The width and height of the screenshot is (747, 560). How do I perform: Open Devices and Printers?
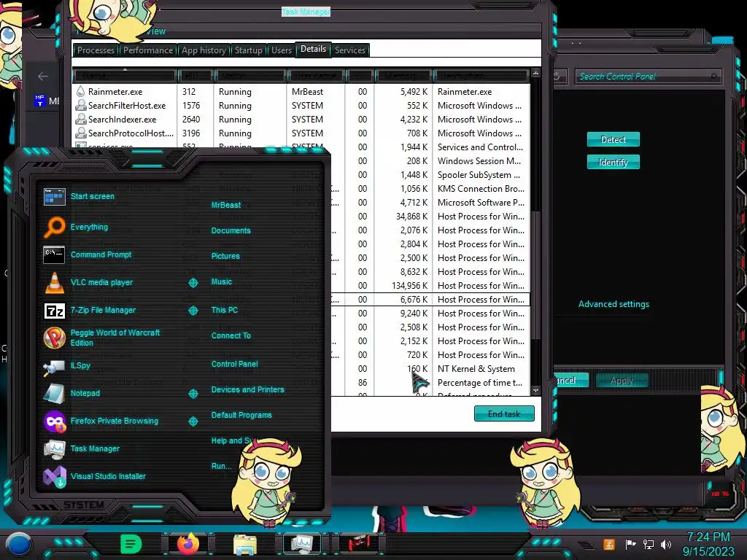[x=247, y=389]
